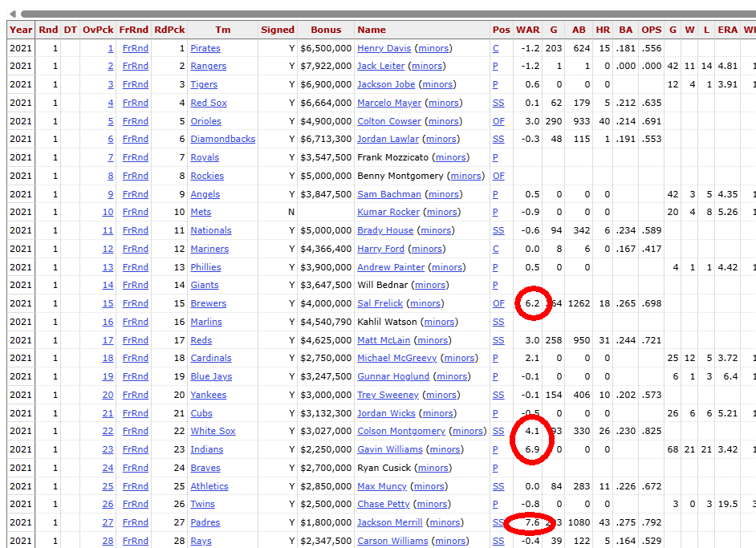Open the Brady House player link

(385, 230)
